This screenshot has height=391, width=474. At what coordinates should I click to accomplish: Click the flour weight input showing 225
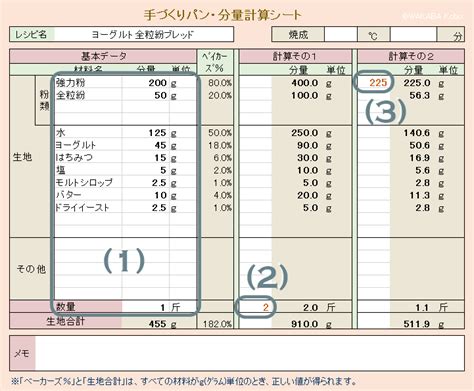tap(374, 83)
